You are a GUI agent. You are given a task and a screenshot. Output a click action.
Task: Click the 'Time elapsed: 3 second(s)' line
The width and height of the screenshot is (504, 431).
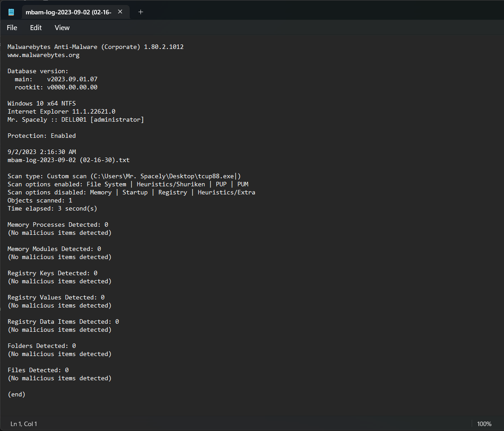(53, 208)
